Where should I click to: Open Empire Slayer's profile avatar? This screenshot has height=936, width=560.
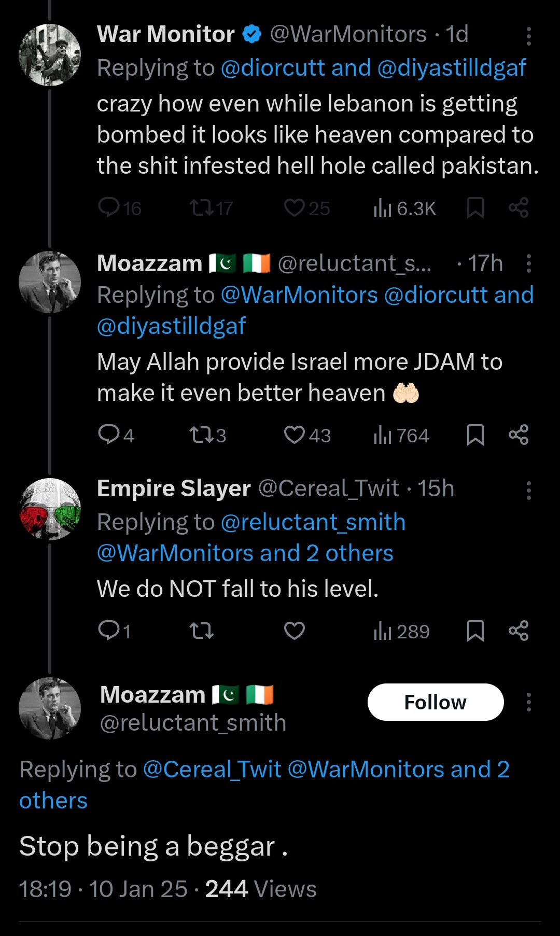point(50,509)
